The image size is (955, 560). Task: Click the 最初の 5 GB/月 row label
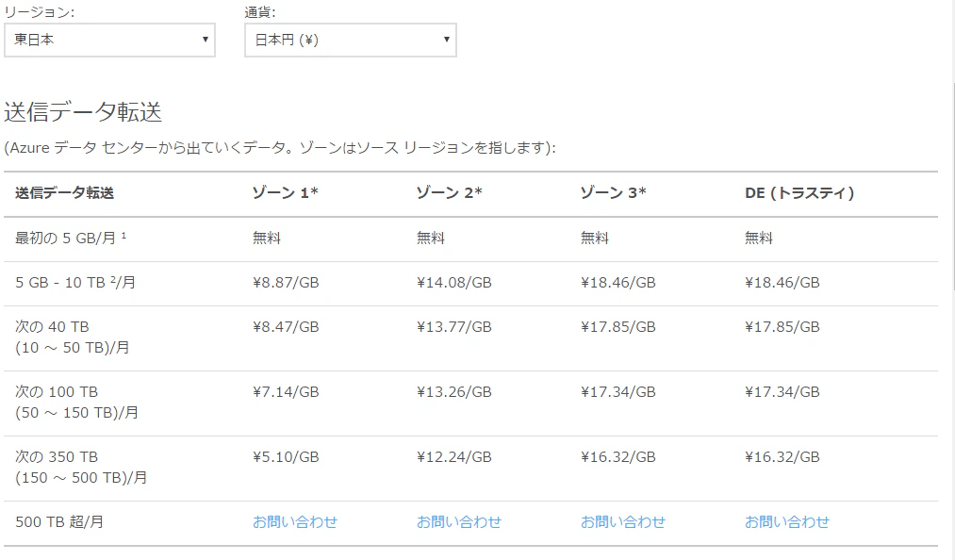[x=71, y=239]
